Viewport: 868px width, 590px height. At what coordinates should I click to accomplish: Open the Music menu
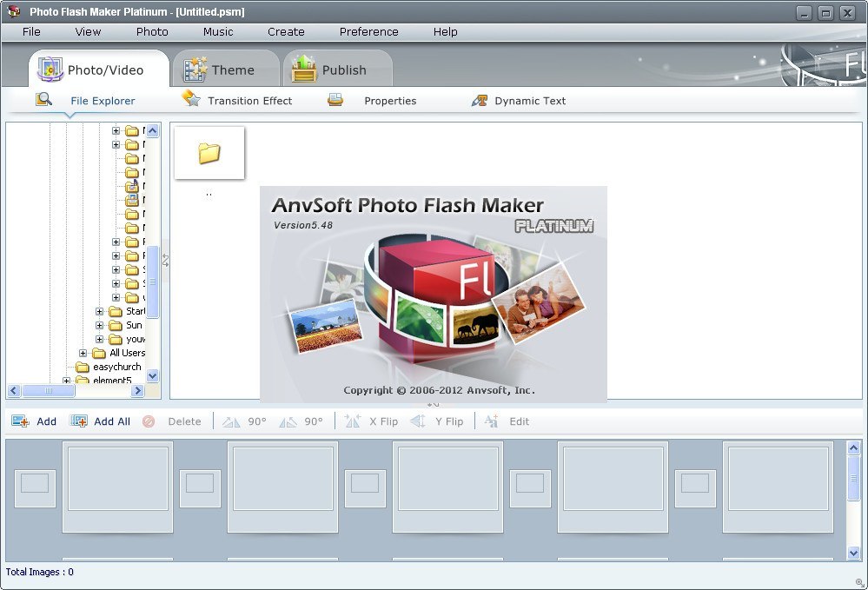[217, 31]
